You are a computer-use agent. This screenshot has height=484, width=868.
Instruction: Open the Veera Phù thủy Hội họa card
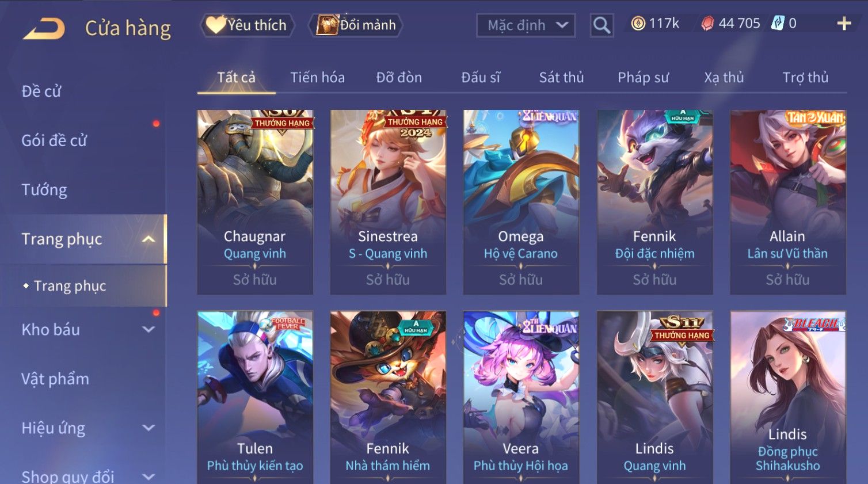pyautogui.click(x=521, y=397)
